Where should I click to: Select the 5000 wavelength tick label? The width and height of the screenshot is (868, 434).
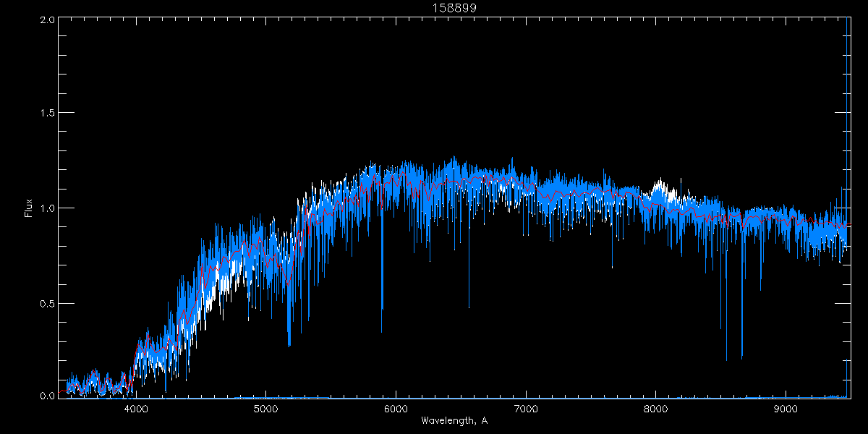(266, 409)
